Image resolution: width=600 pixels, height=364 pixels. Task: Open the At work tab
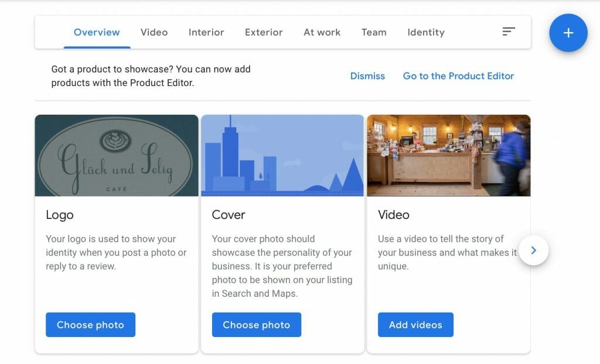tap(322, 32)
